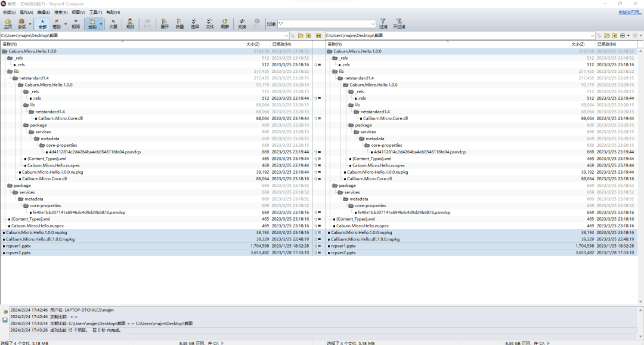
Task: Click the right pane back arrow
Action: 622,36
